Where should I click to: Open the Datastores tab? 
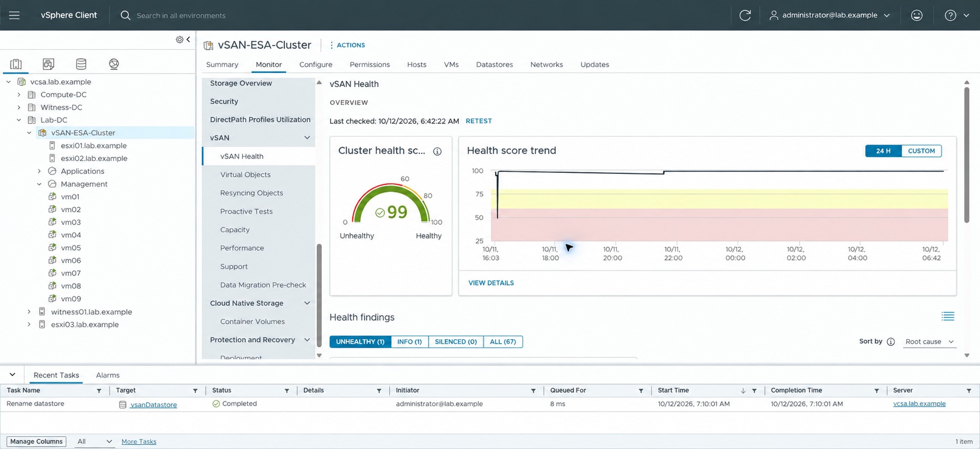coord(494,65)
